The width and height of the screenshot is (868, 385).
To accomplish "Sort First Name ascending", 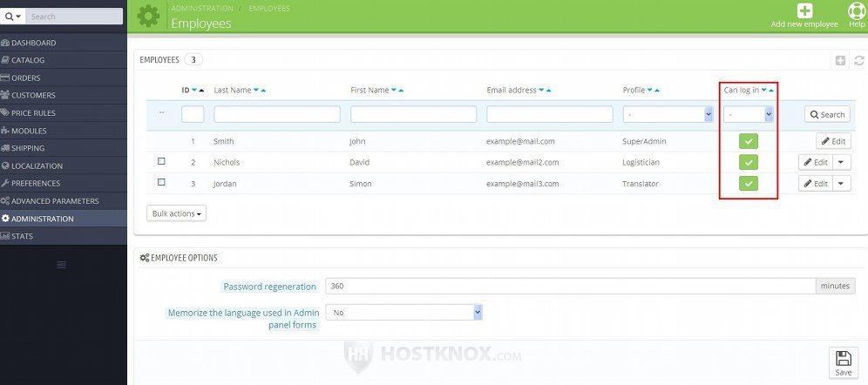I will (x=401, y=91).
